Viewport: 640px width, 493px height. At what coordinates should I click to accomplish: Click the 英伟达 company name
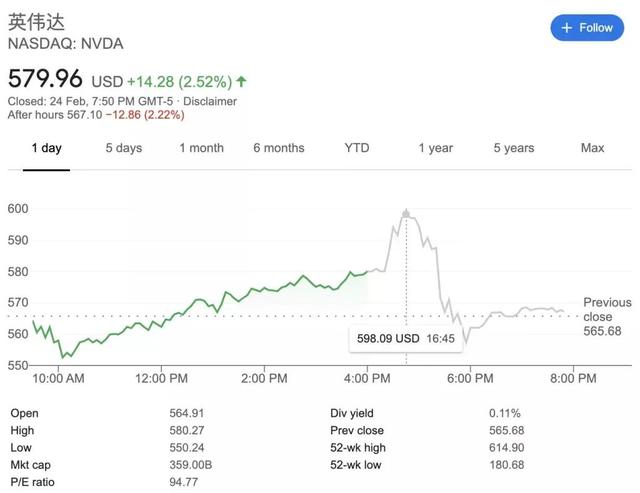[36, 22]
